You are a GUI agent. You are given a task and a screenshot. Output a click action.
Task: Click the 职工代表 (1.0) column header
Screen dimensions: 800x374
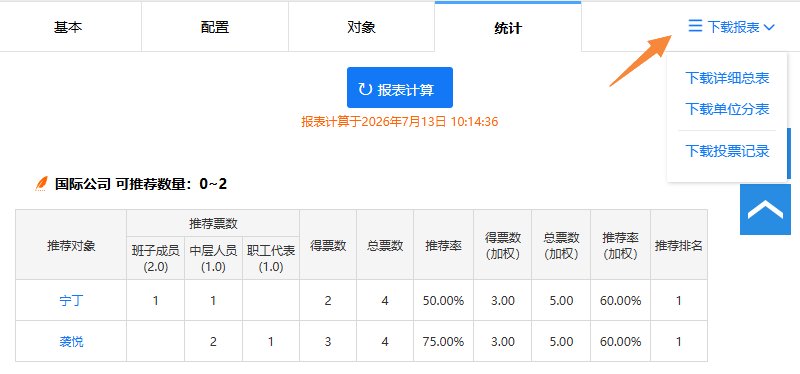coord(271,258)
